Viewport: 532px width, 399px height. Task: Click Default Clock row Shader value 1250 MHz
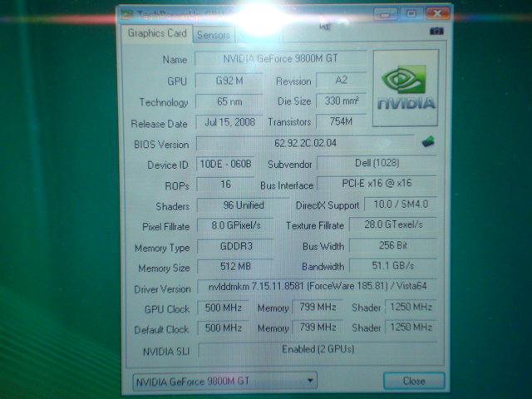pyautogui.click(x=411, y=328)
